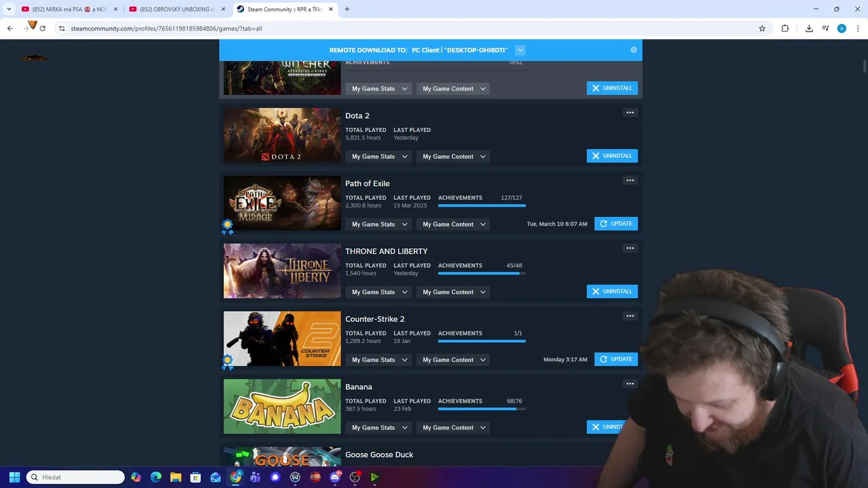Viewport: 868px width, 488px height.
Task: Open the three-dot menu for Banana
Action: 630,384
